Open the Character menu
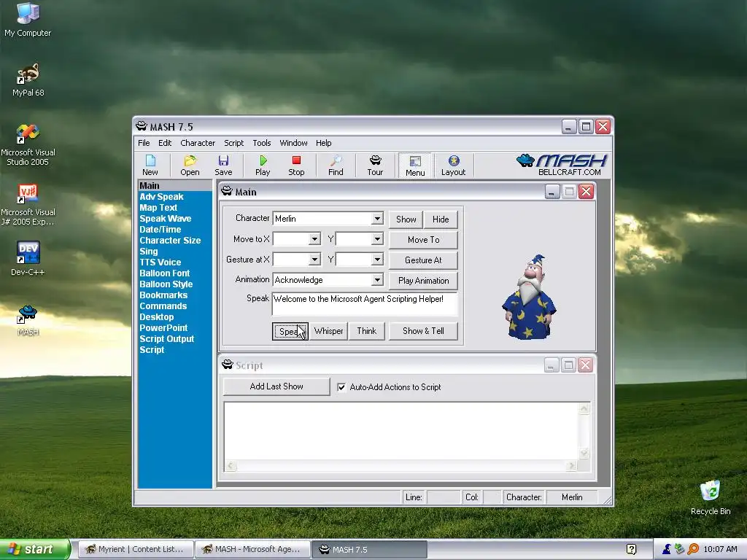 click(198, 143)
